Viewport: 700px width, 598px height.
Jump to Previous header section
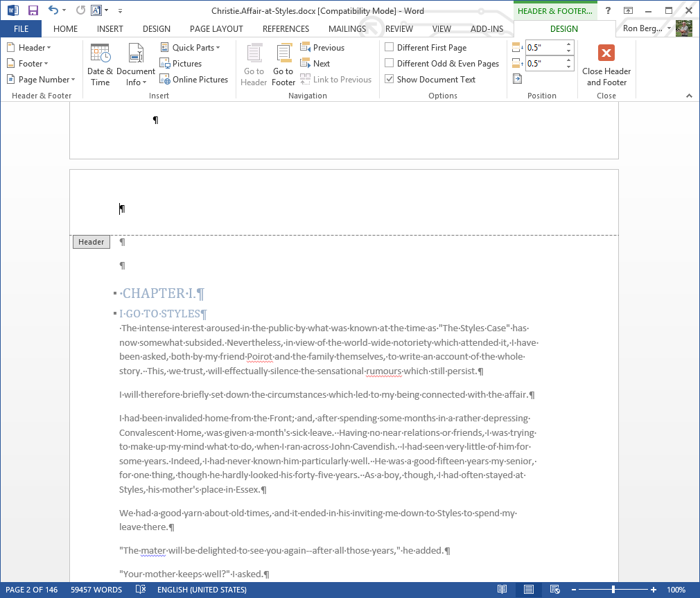pyautogui.click(x=322, y=48)
